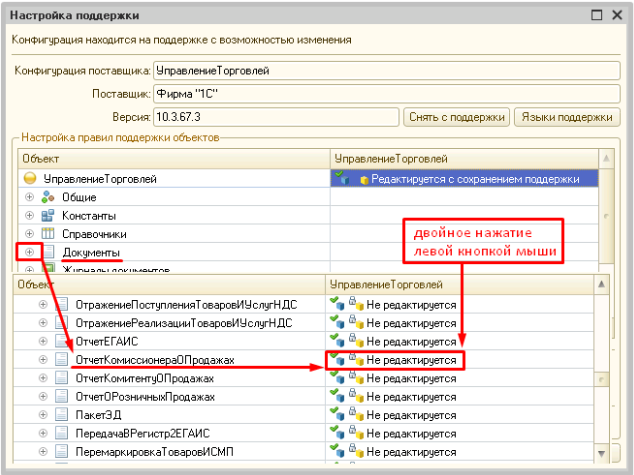Focus the Конфигурация поставщика field
The height and width of the screenshot is (475, 634).
tap(387, 70)
